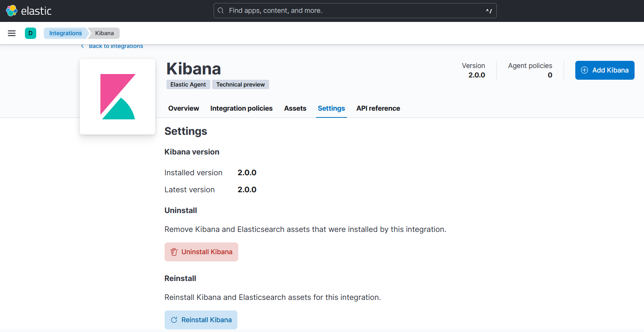Click the refresh icon on Reinstall Kibana
Viewport: 644px width, 332px height.
174,320
